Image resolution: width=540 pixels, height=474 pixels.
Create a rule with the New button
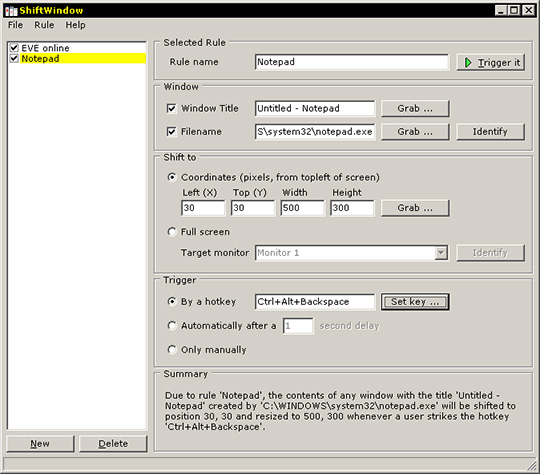coord(40,444)
